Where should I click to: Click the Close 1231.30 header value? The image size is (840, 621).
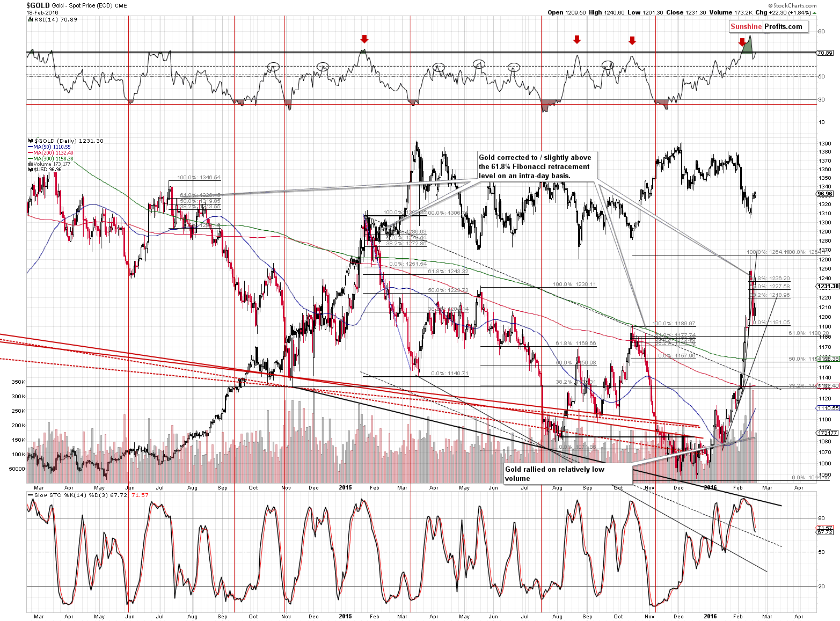click(686, 12)
